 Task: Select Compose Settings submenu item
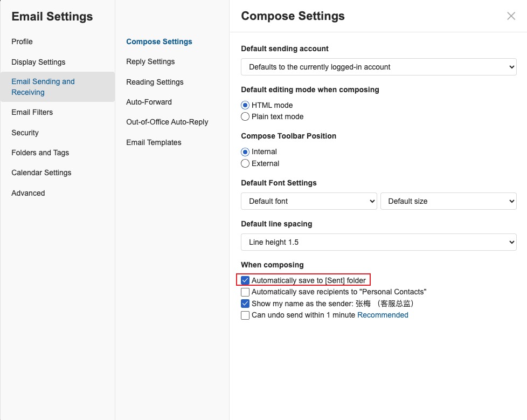[160, 42]
